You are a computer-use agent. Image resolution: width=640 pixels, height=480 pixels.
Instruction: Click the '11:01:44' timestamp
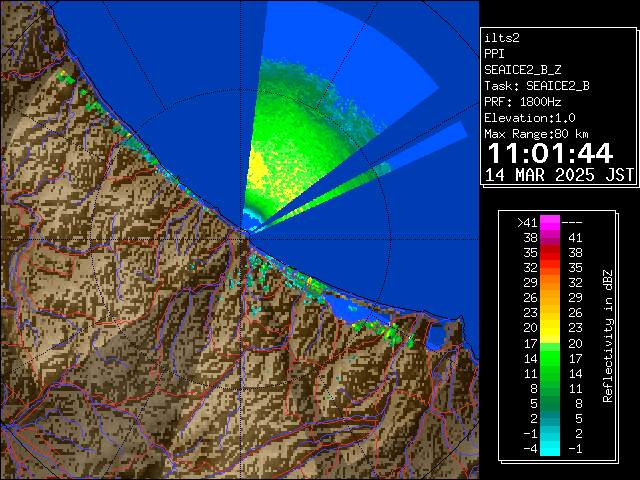point(550,153)
